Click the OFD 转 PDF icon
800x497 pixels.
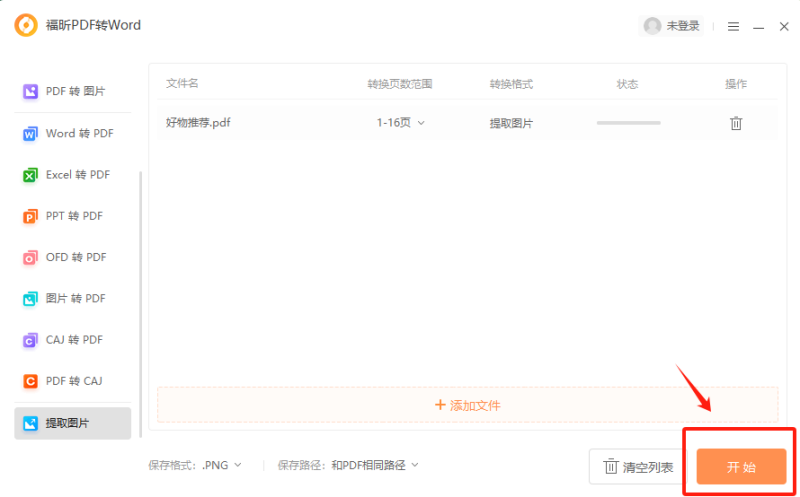(x=30, y=258)
